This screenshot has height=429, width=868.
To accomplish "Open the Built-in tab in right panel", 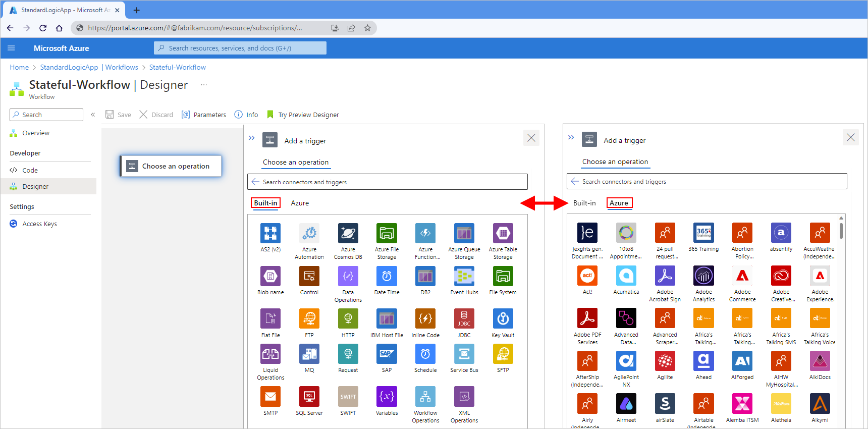I will point(584,203).
